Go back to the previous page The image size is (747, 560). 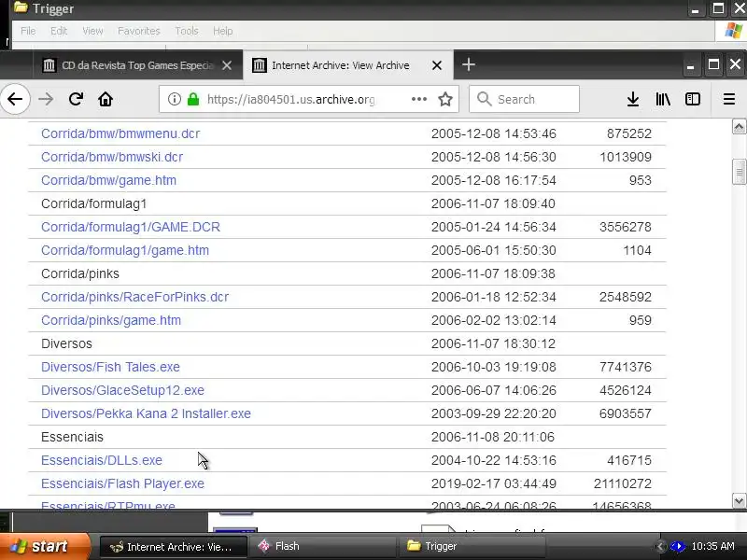click(x=15, y=99)
